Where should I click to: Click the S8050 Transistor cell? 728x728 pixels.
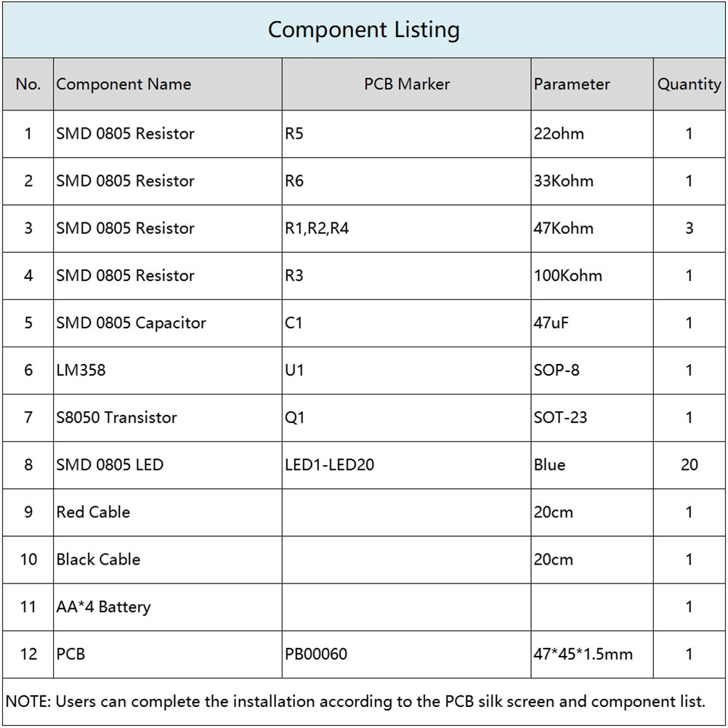coord(116,417)
